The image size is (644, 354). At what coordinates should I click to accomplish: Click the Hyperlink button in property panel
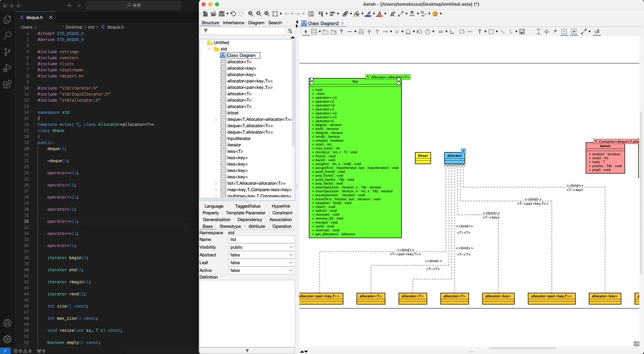pyautogui.click(x=281, y=206)
